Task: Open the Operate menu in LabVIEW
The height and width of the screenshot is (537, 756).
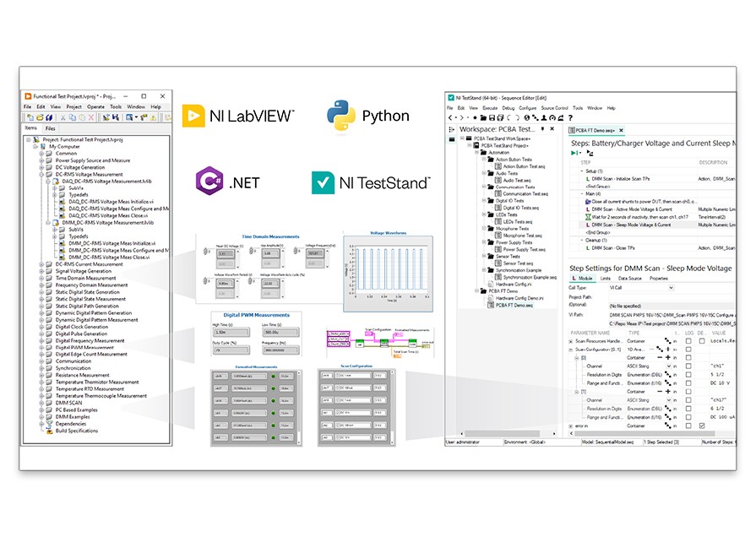Action: tap(95, 107)
